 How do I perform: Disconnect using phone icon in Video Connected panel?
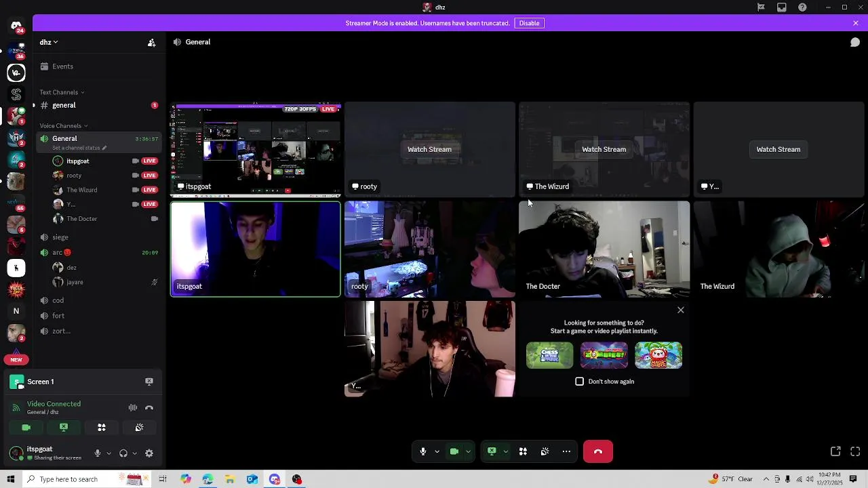(149, 407)
